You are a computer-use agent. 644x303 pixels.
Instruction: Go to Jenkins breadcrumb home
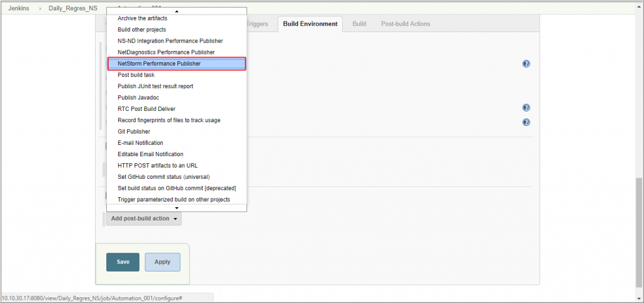click(x=18, y=8)
